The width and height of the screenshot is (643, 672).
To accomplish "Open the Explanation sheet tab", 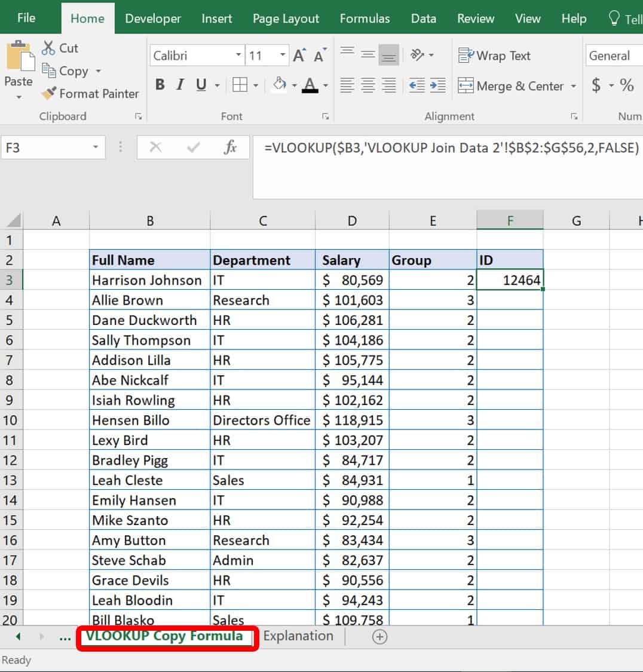I will (x=298, y=636).
